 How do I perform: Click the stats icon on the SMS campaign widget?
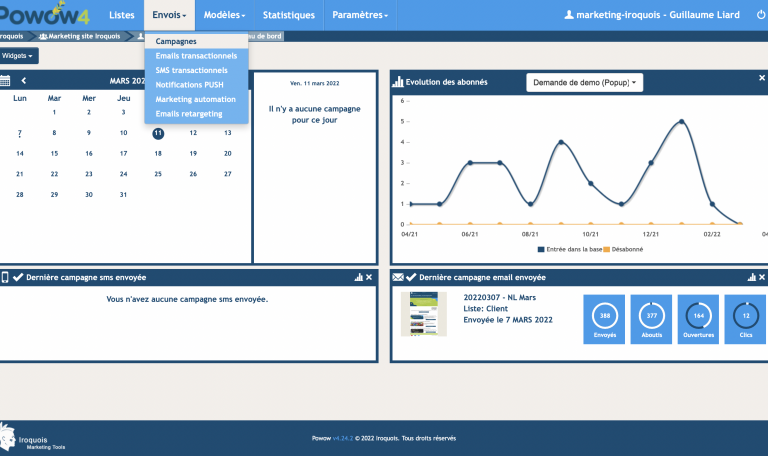(358, 277)
